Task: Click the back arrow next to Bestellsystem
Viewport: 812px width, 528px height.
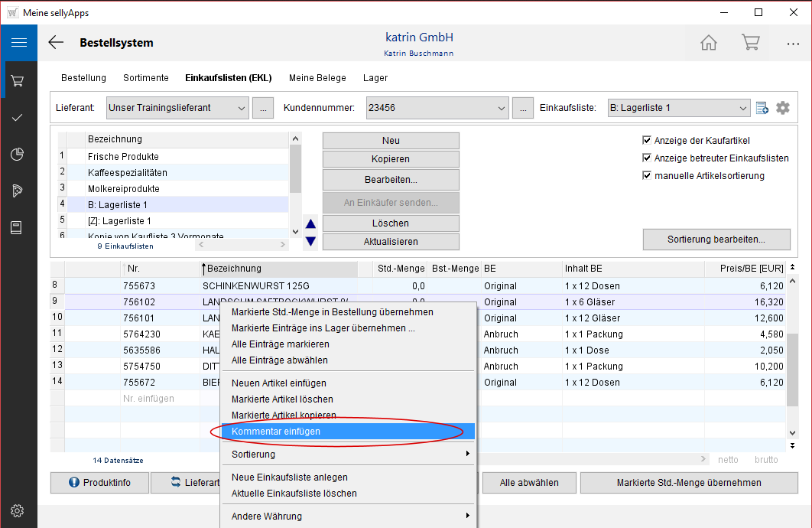Action: pyautogui.click(x=56, y=43)
